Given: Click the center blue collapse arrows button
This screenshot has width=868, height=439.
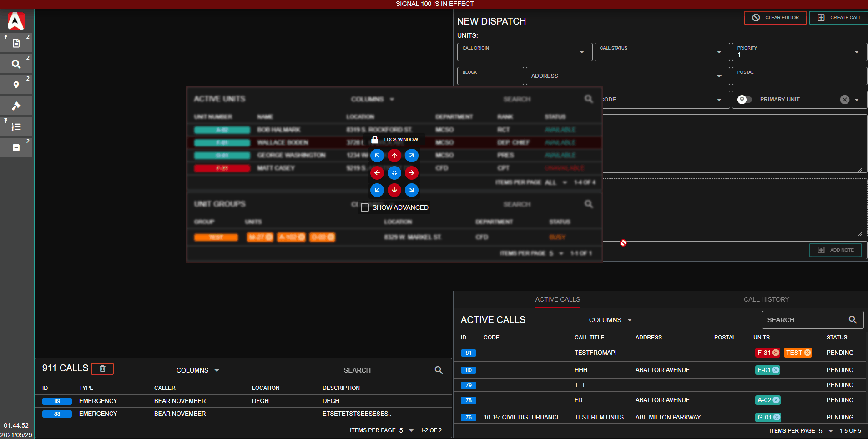Looking at the screenshot, I should 394,173.
